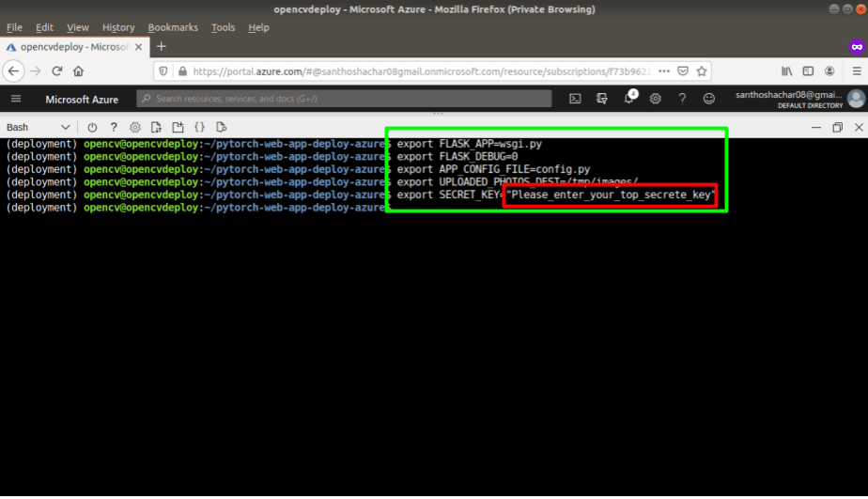Screen dimensions: 868x499
Task: Go to Firefox home page
Action: click(x=78, y=70)
